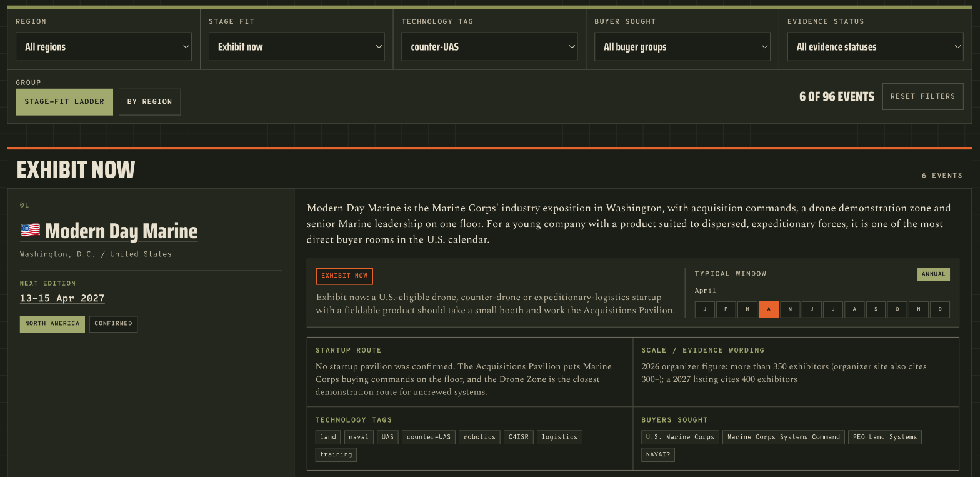980x477 pixels.
Task: Click the 6 OF 96 EVENTS counter
Action: (836, 97)
